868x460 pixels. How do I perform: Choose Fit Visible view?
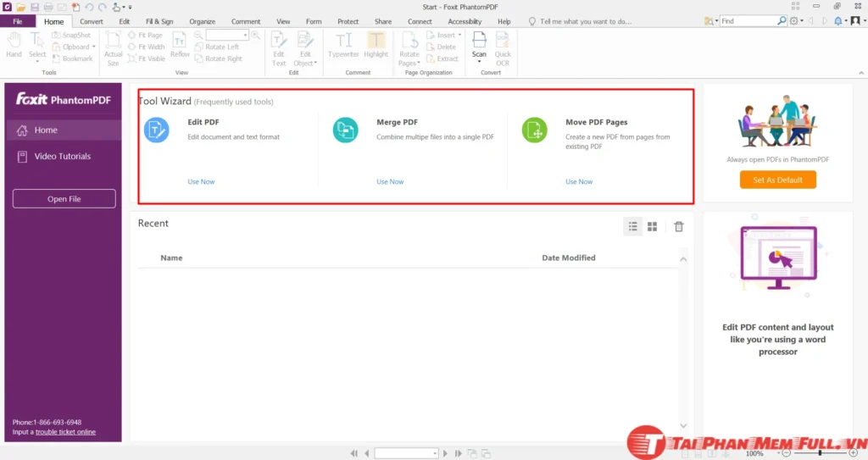pos(146,58)
